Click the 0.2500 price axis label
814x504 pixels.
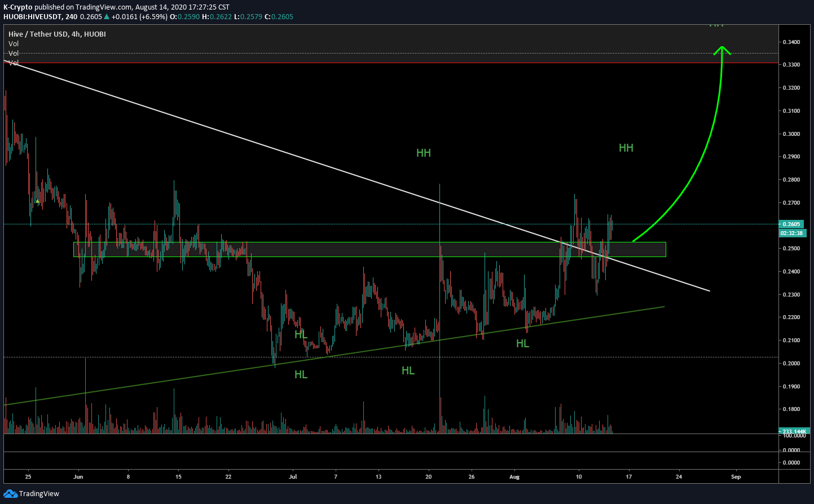791,249
